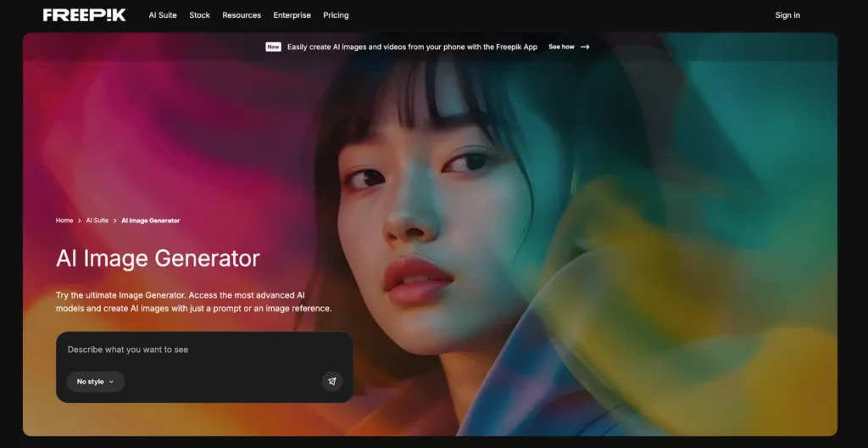
Task: Click the small chevron inside No style
Action: point(111,382)
